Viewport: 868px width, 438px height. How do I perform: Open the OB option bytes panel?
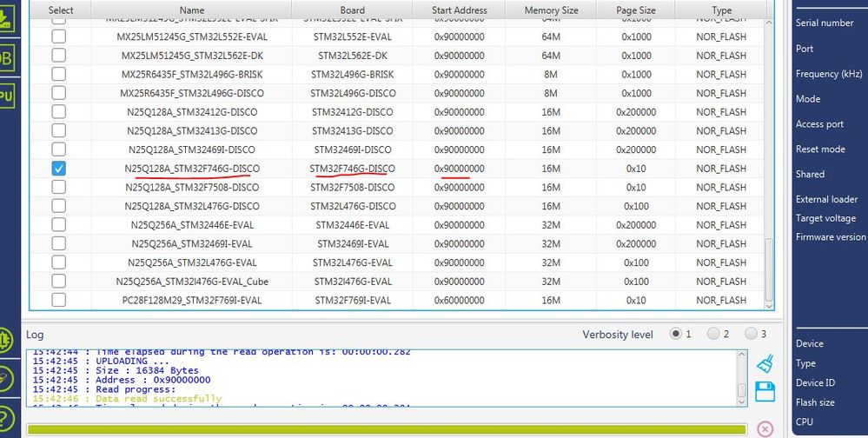coord(5,59)
